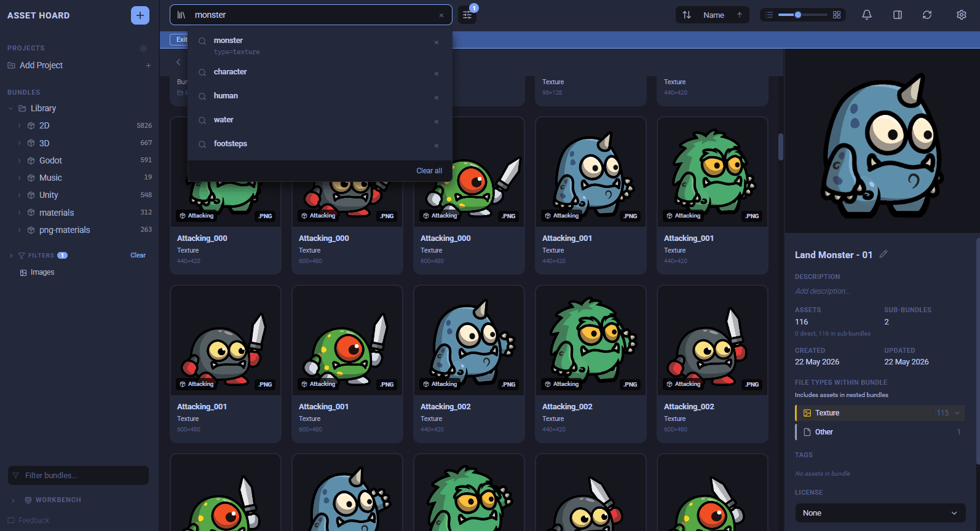Click the asset grid vertical scrollbar
This screenshot has width=980, height=531.
(x=781, y=146)
